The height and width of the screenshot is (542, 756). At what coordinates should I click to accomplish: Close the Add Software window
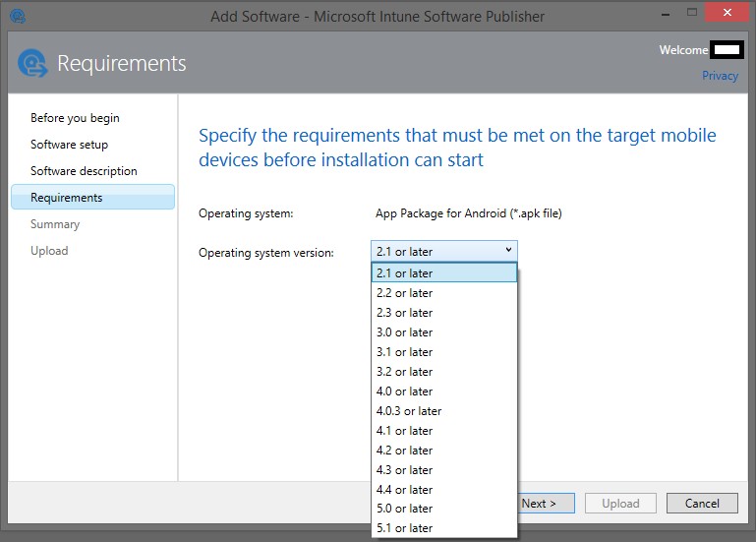click(x=727, y=13)
